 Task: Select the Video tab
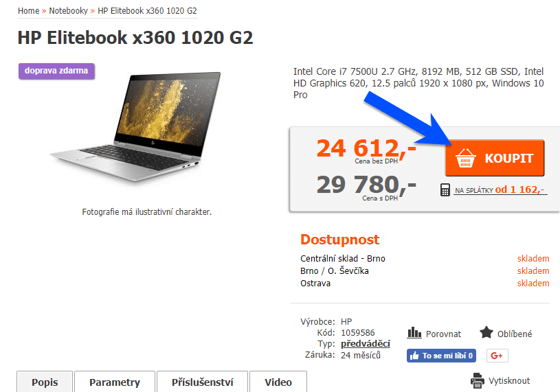tap(278, 382)
